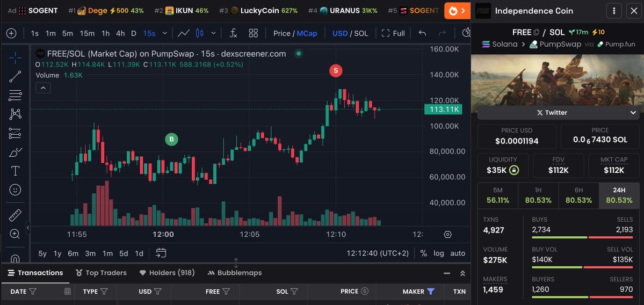Open the forecasting and measurement tools
The width and height of the screenshot is (644, 305).
(15, 133)
